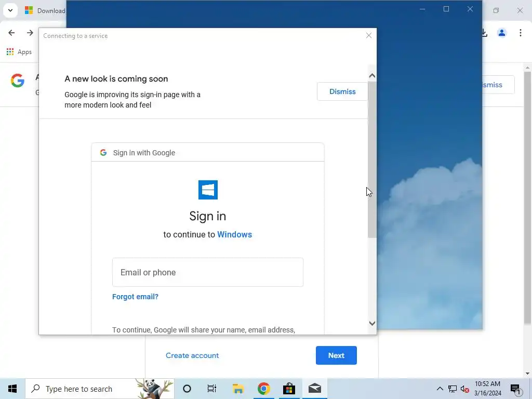Close the blue Mail window
This screenshot has height=399, width=532.
[x=470, y=9]
